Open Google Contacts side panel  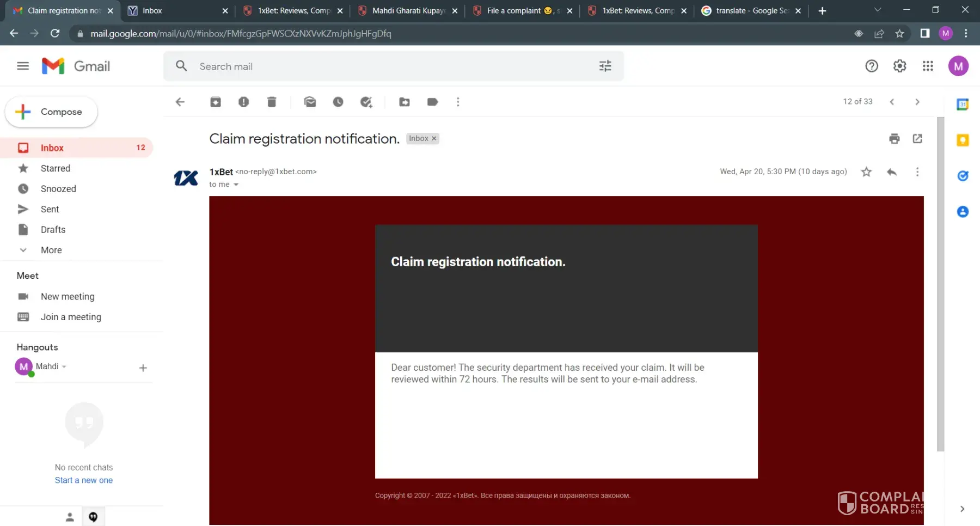click(963, 212)
